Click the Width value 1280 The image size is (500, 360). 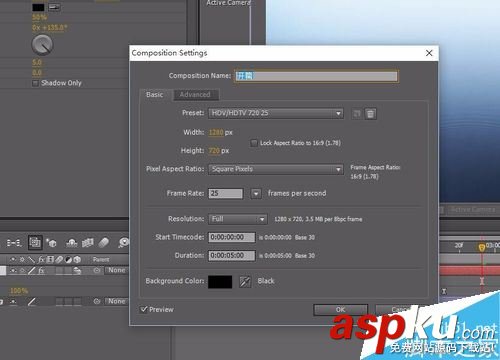[216, 133]
